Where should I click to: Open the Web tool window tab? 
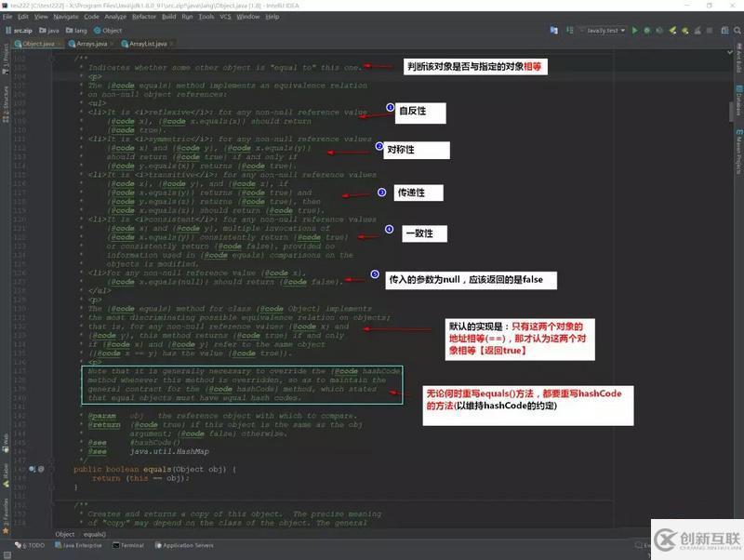(6, 442)
